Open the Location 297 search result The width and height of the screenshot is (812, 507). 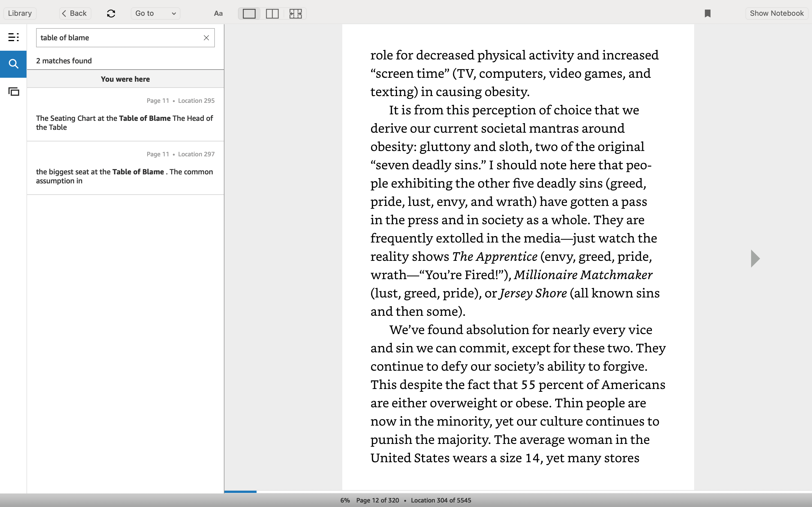pos(125,168)
